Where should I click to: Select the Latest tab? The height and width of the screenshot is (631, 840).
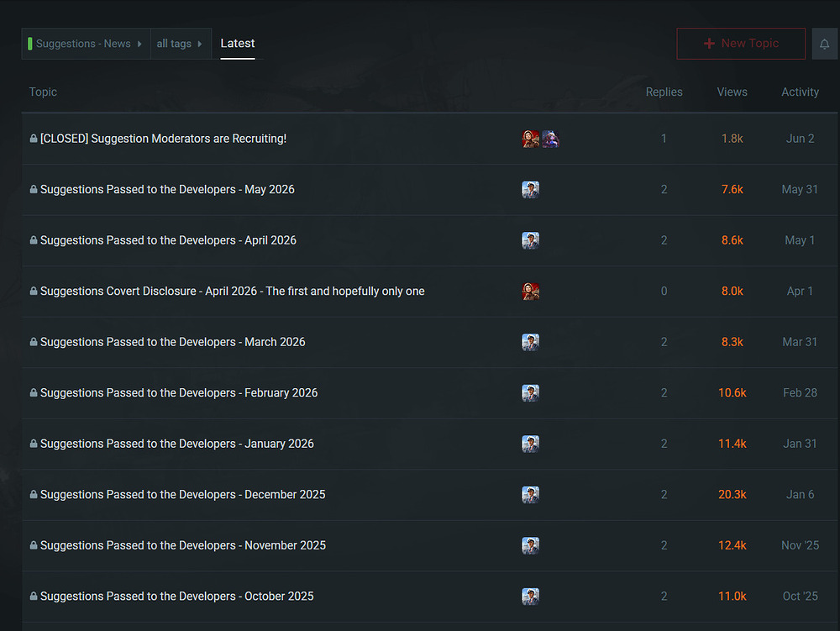click(x=238, y=44)
